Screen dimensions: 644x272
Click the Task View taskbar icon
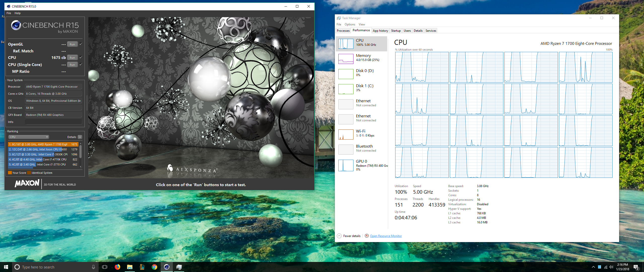point(105,267)
